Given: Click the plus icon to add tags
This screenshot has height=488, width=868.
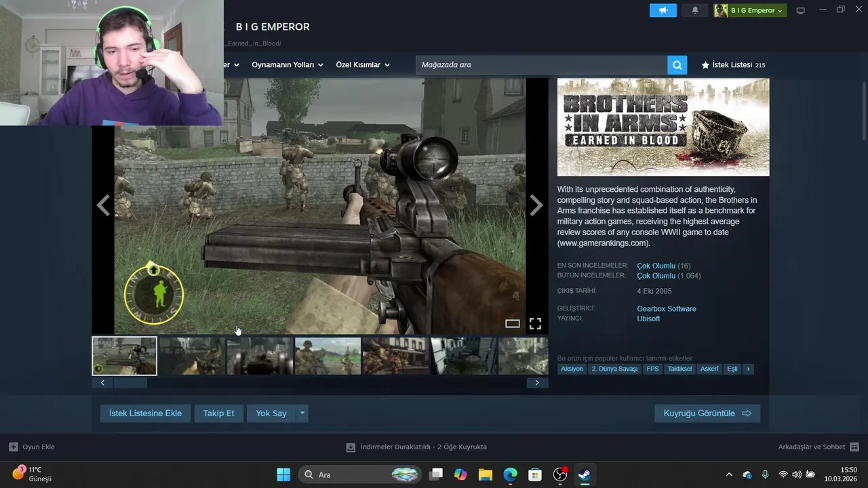Looking at the screenshot, I should pyautogui.click(x=748, y=369).
